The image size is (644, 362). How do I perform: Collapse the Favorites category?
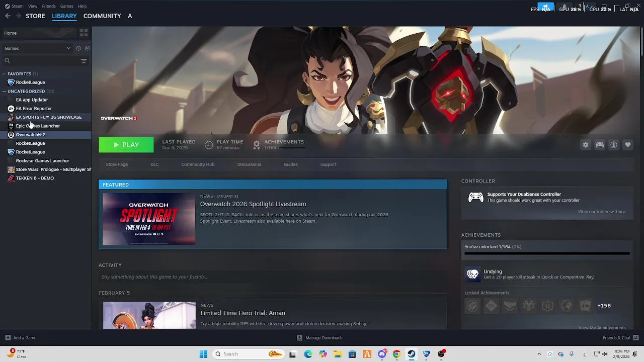pos(4,74)
